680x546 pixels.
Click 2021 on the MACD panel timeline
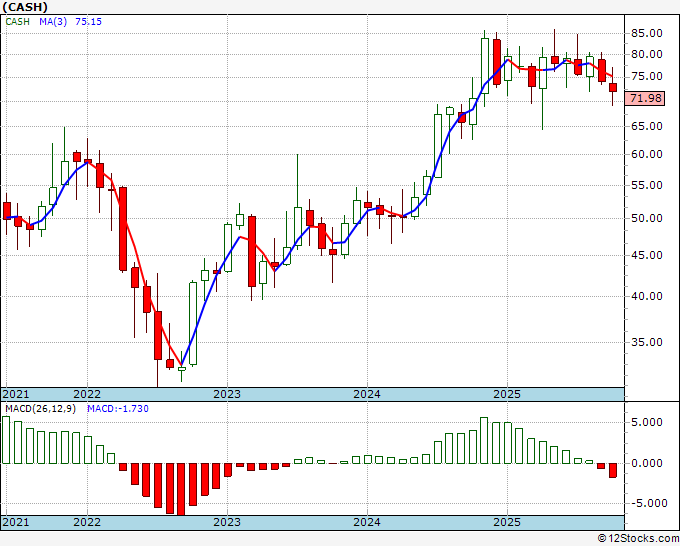[16, 522]
